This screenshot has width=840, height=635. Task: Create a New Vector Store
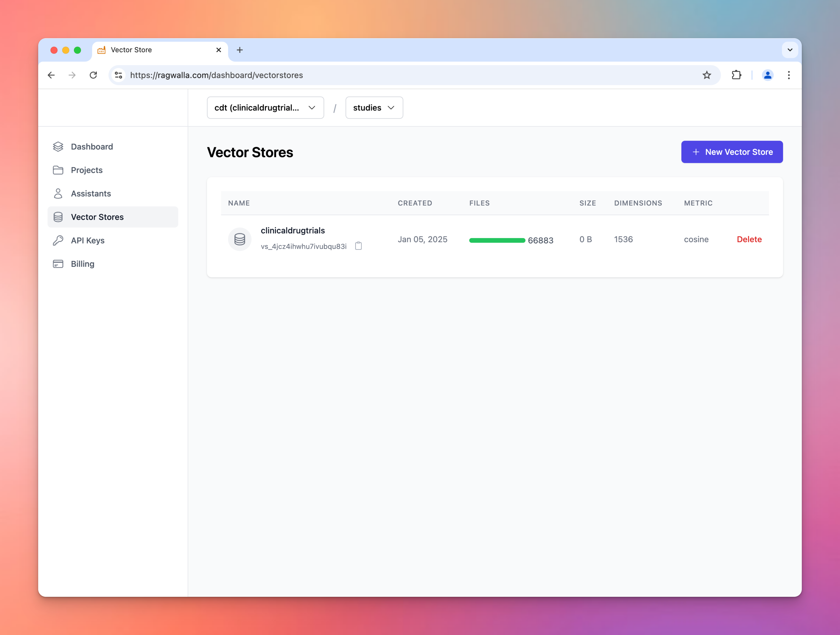732,152
